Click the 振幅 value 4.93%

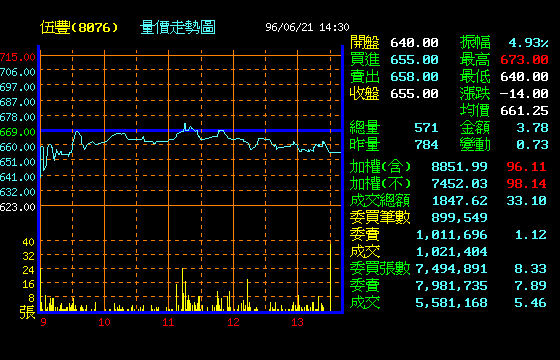[x=528, y=43]
